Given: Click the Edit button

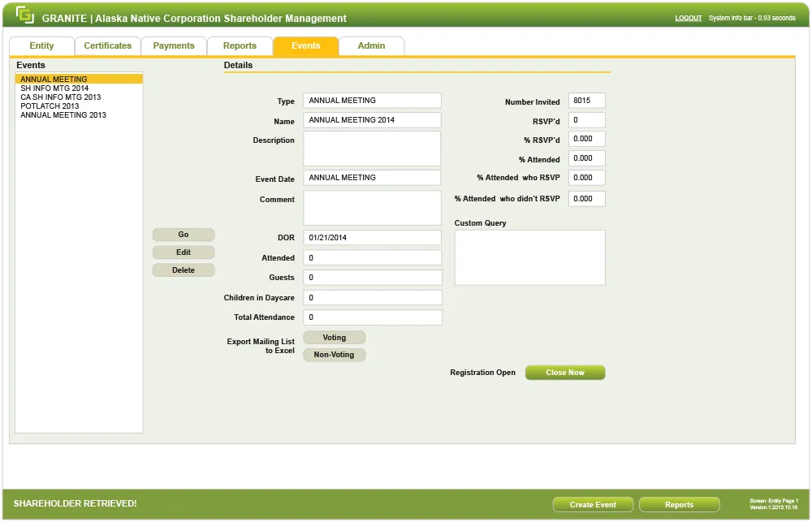Looking at the screenshot, I should pos(184,252).
